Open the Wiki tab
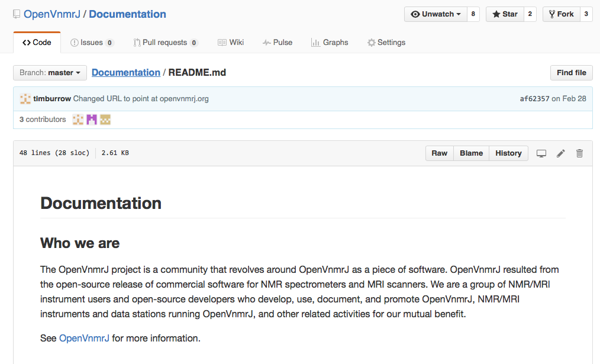The width and height of the screenshot is (600, 364). click(x=231, y=43)
